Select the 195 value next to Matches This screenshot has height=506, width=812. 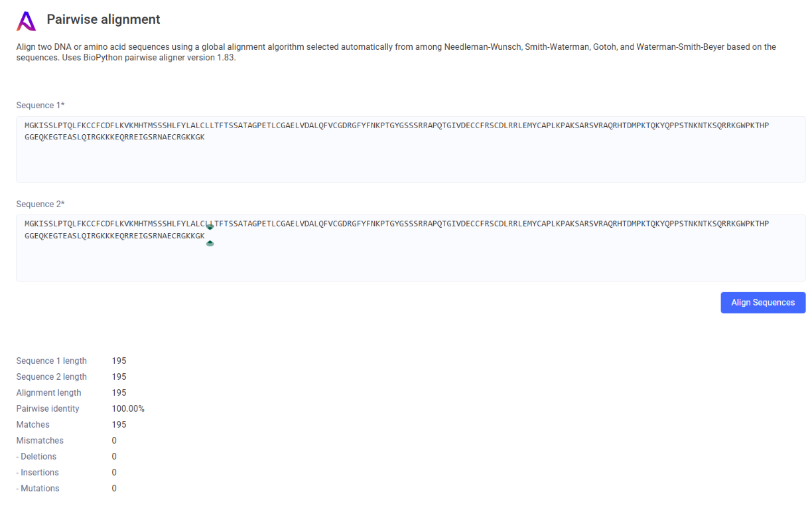coord(119,424)
